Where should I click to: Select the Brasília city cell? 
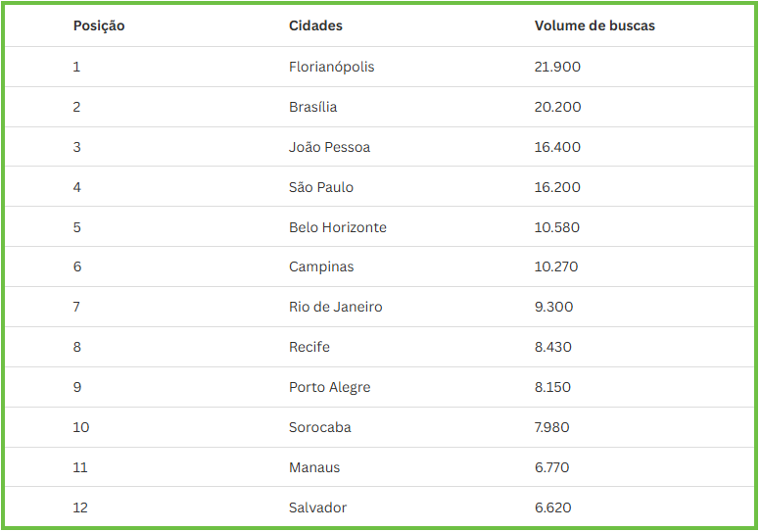coord(312,107)
